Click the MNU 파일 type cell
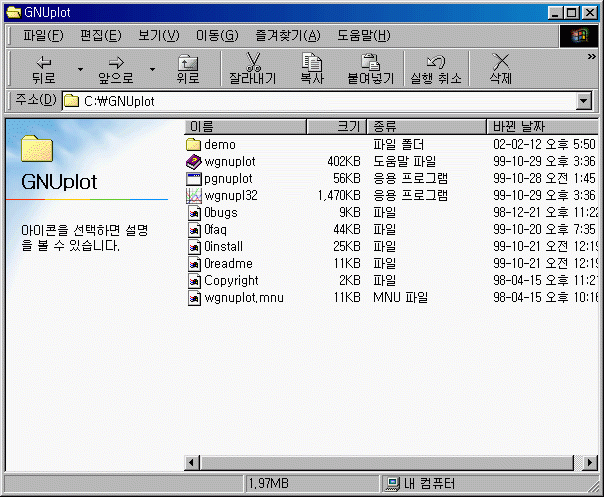The image size is (604, 497). (400, 297)
